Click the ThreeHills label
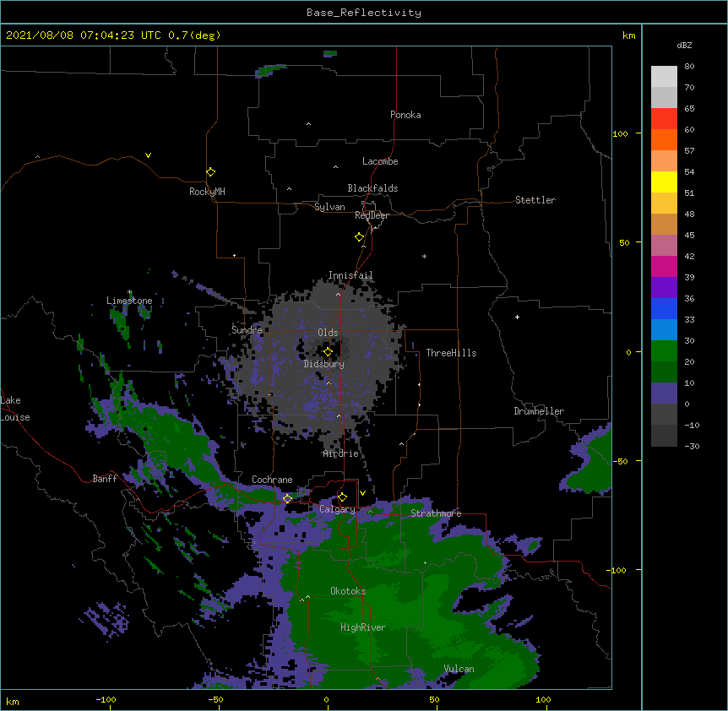This screenshot has width=728, height=711. pyautogui.click(x=451, y=353)
